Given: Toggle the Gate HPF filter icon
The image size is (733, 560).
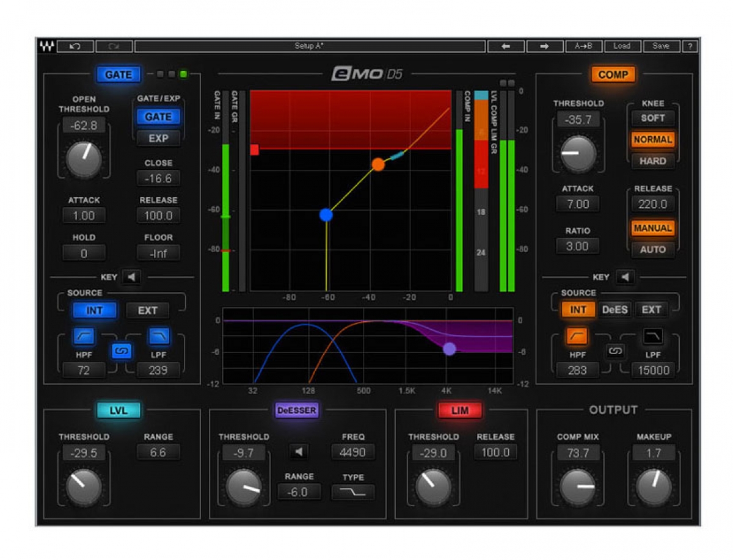Looking at the screenshot, I should pyautogui.click(x=84, y=336).
